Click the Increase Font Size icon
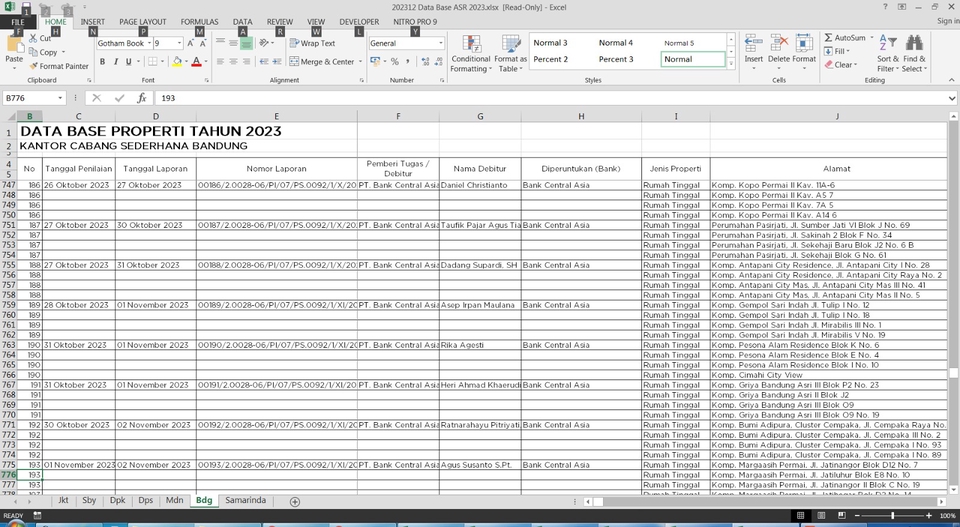The image size is (960, 527). coord(190,43)
